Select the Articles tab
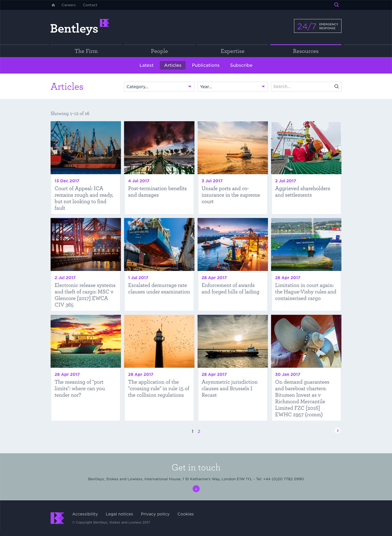Screen dimensions: 392x536 coord(173,65)
